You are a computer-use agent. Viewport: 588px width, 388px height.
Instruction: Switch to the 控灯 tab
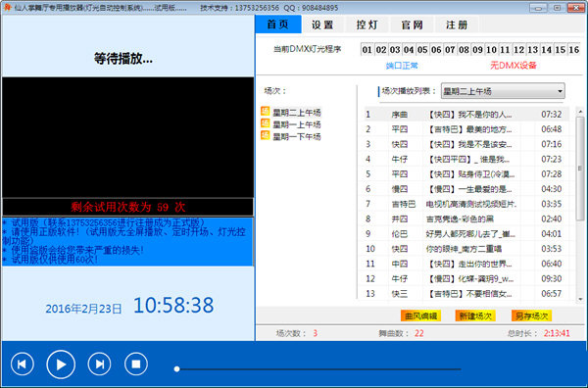[x=367, y=25]
